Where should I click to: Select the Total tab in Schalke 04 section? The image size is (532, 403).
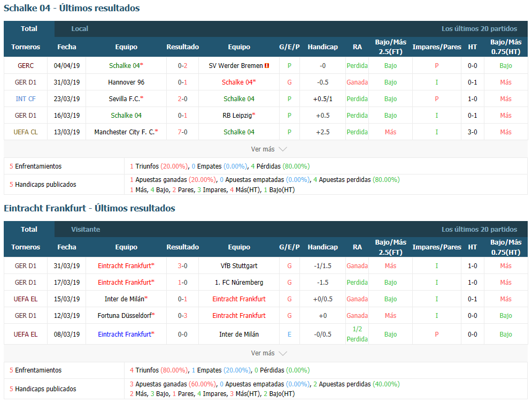pos(29,29)
